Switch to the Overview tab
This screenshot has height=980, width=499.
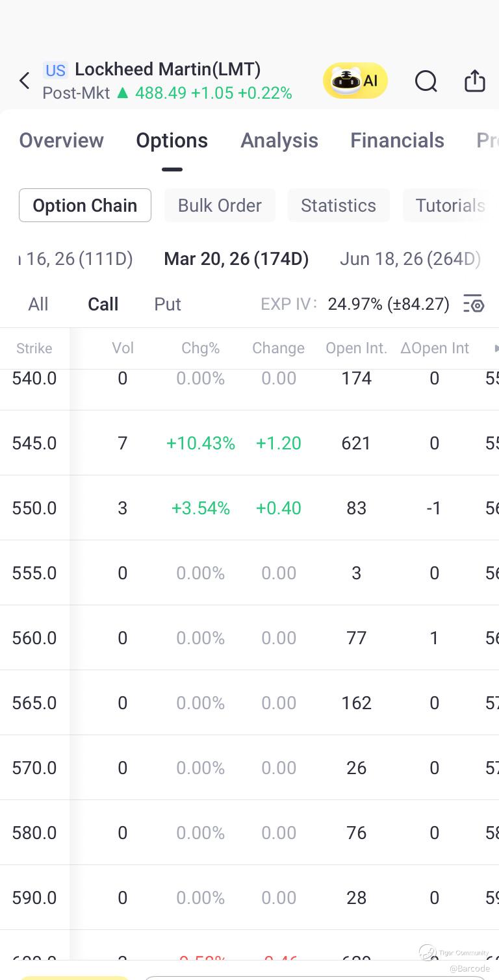tap(61, 140)
